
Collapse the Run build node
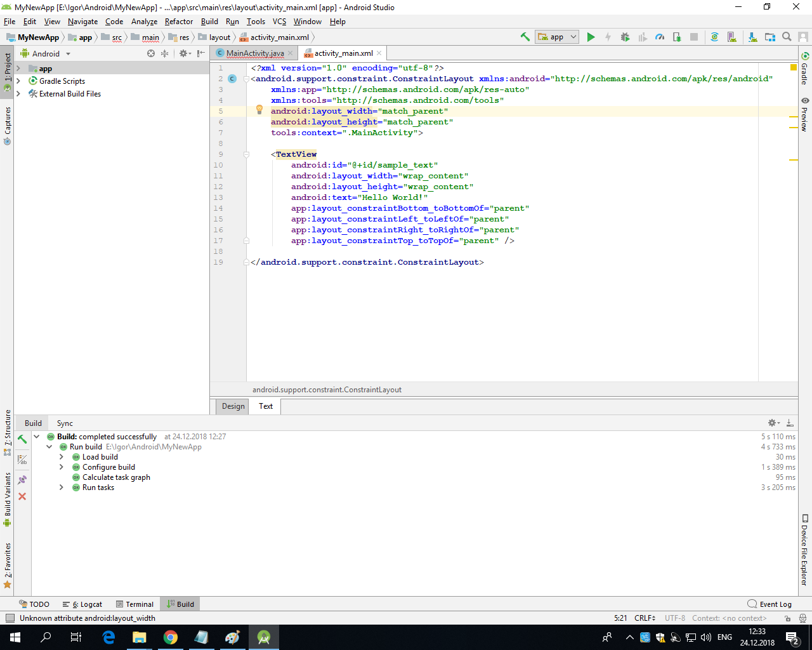tap(49, 447)
